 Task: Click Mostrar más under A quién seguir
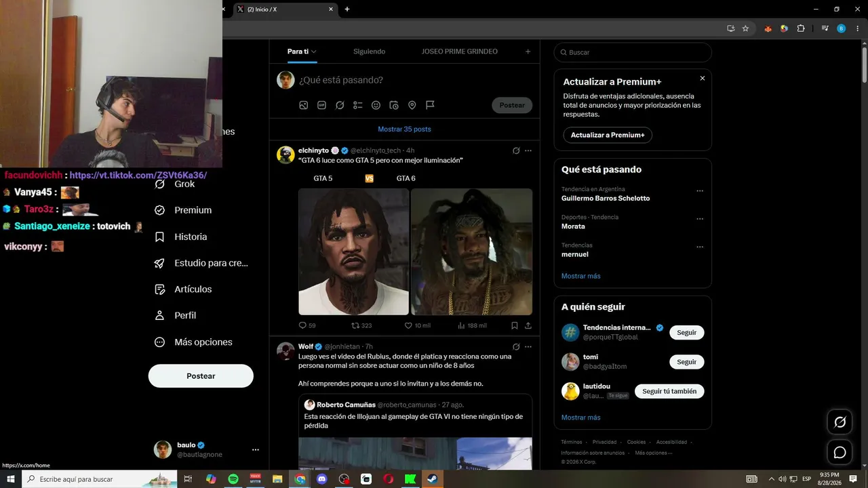581,418
